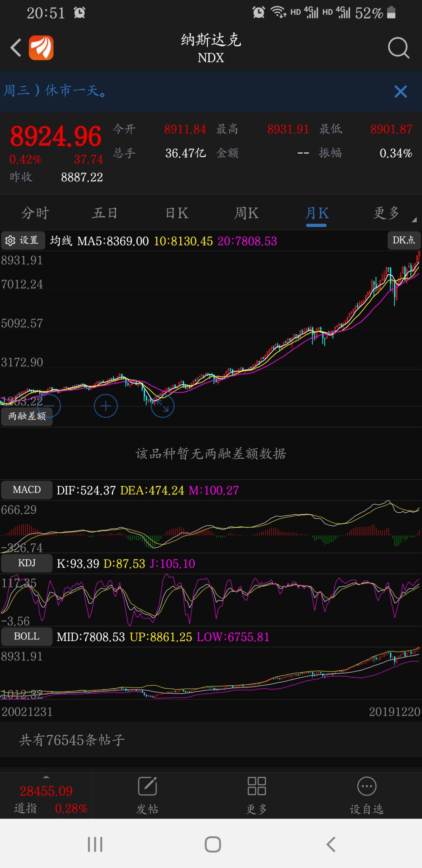Image resolution: width=422 pixels, height=868 pixels.
Task: Tap the M:100.27 MACD value
Action: (x=214, y=490)
